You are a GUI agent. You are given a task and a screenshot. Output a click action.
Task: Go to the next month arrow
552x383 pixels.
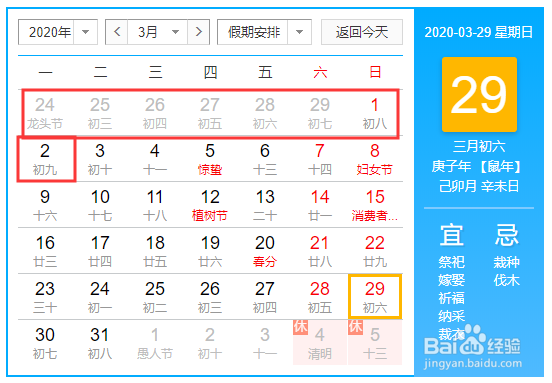[x=199, y=32]
